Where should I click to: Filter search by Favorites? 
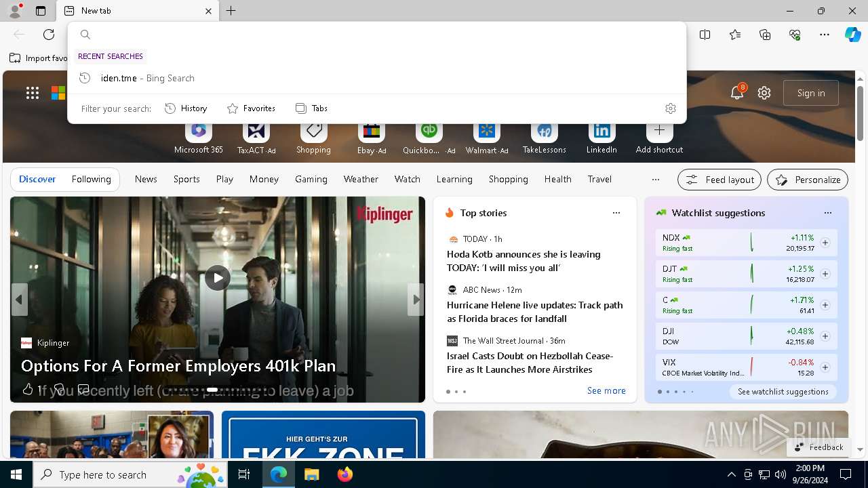point(251,108)
